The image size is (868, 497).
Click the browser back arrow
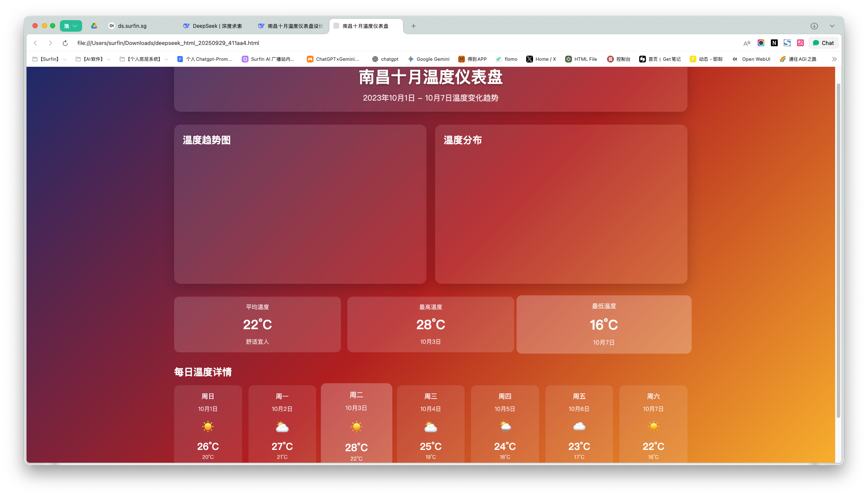tap(36, 43)
